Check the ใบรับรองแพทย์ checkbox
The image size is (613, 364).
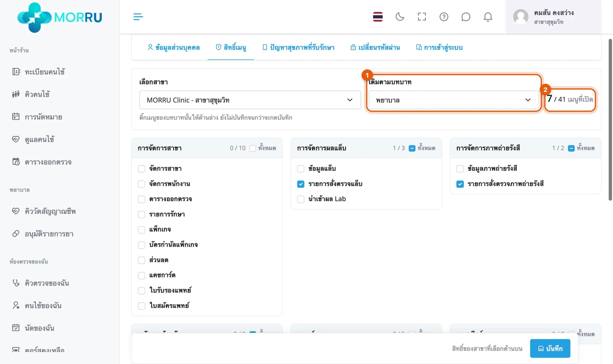141,290
